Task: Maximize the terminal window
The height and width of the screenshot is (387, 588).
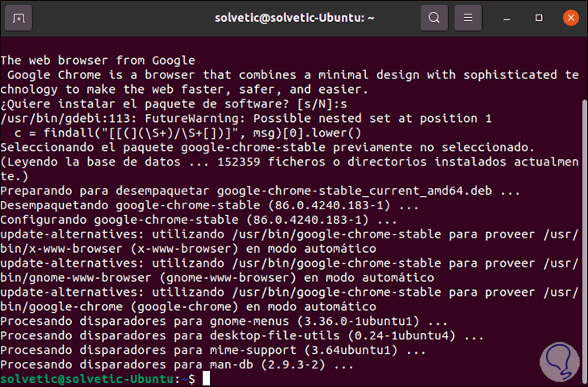Action: (539, 18)
